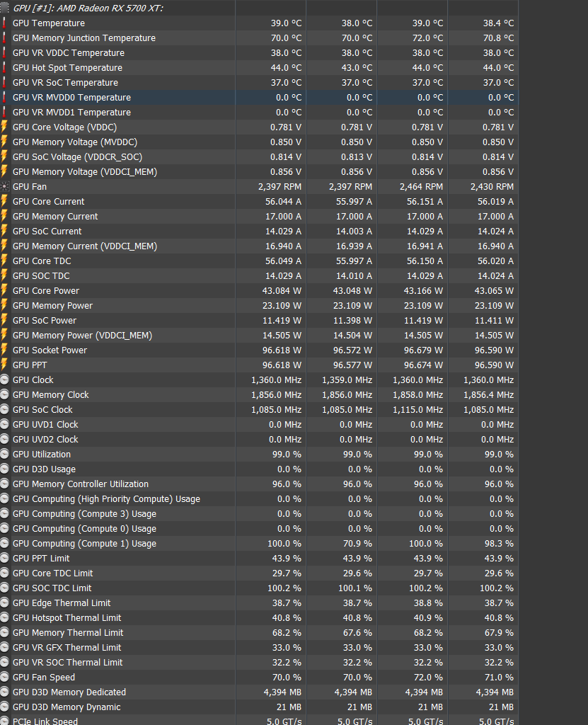Select the GPU Edge Thermal Limit label

coord(62,603)
